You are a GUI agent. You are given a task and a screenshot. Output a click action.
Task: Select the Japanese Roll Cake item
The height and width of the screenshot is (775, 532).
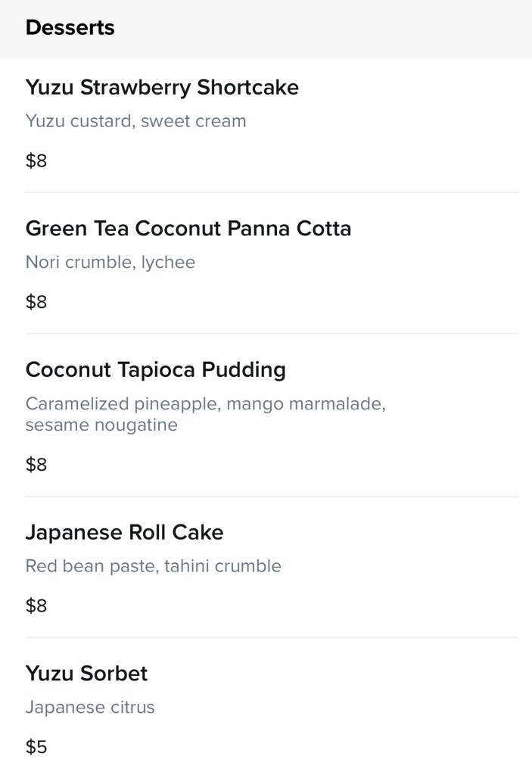tap(124, 532)
